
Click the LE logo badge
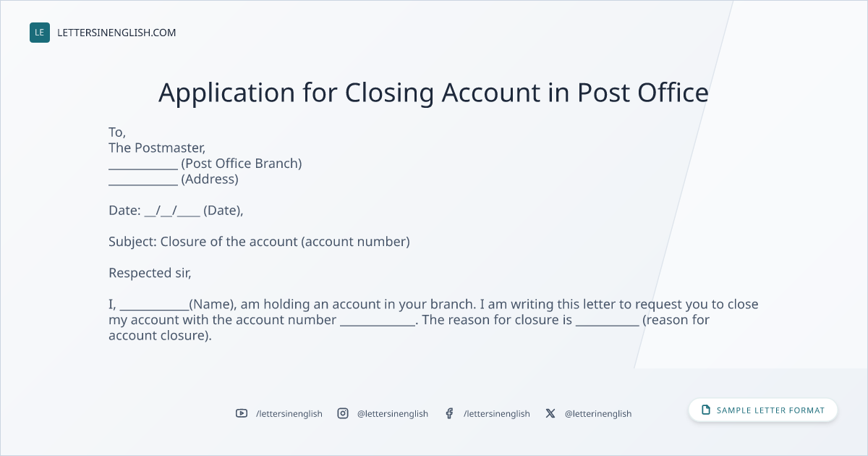[x=40, y=33]
